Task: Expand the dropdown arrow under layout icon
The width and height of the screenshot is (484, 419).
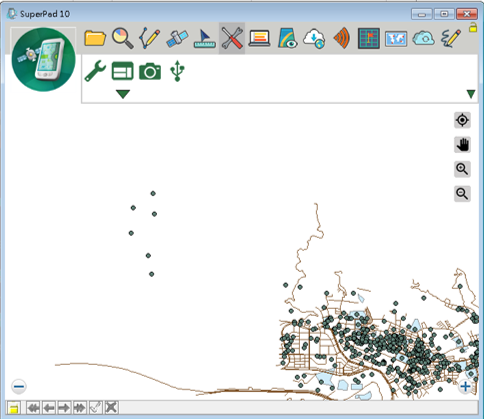Action: click(x=123, y=94)
